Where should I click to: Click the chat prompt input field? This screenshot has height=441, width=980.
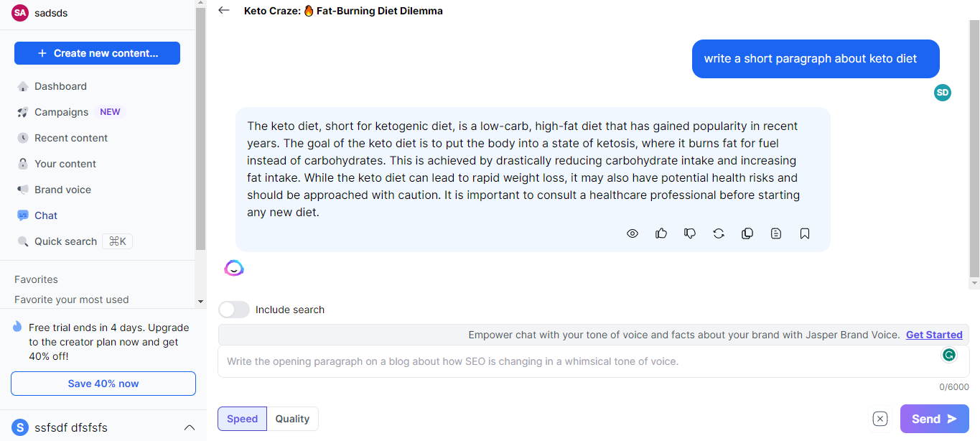tap(574, 361)
